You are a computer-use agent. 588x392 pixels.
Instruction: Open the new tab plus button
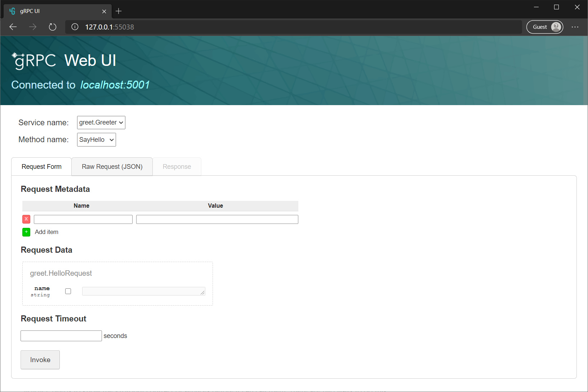[x=119, y=11]
